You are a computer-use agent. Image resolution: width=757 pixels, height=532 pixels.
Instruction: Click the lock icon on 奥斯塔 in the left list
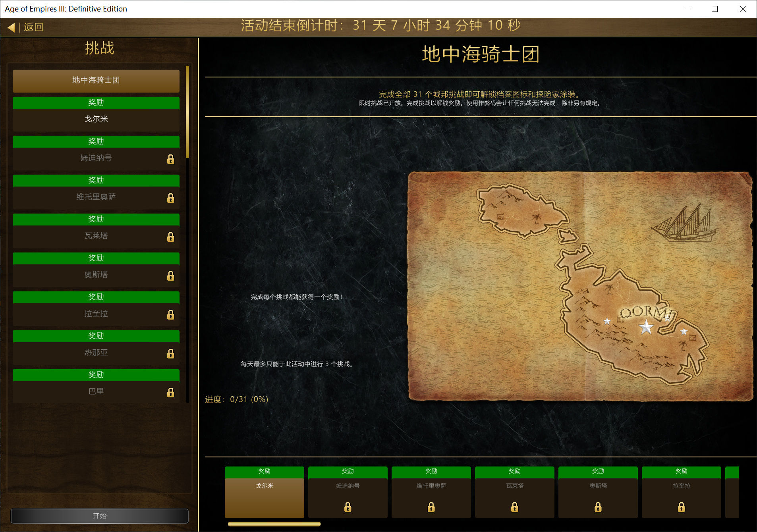point(171,276)
